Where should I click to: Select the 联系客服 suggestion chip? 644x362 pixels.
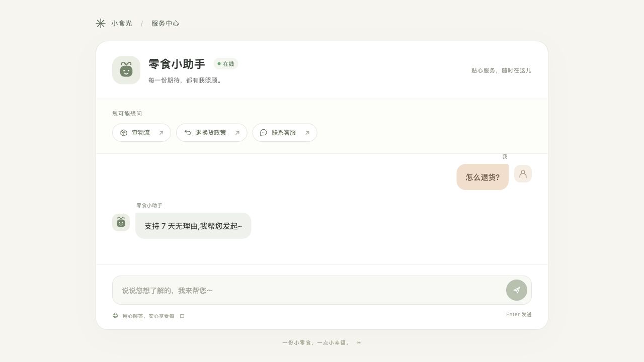[x=285, y=133]
